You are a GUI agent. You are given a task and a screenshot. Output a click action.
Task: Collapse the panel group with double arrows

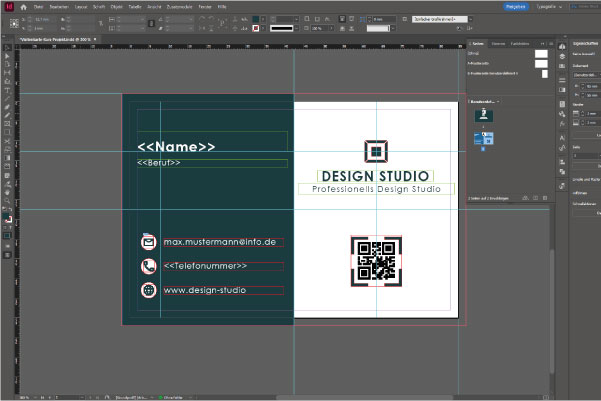[542, 44]
